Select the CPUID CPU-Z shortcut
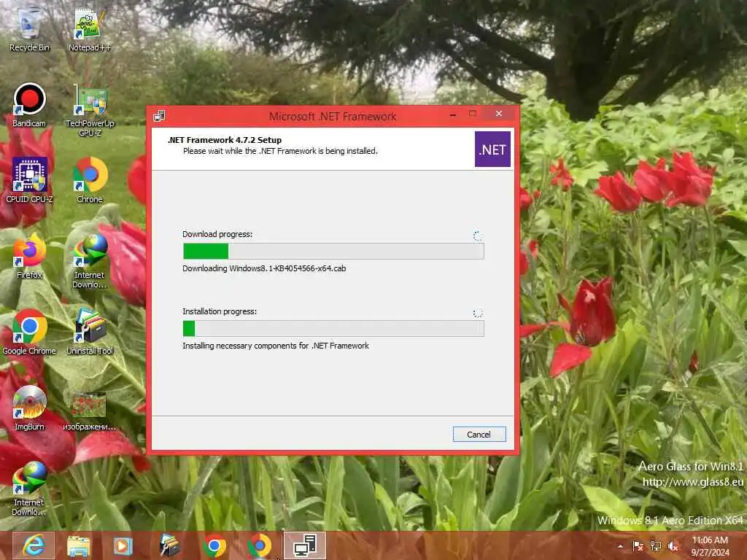 click(x=29, y=181)
